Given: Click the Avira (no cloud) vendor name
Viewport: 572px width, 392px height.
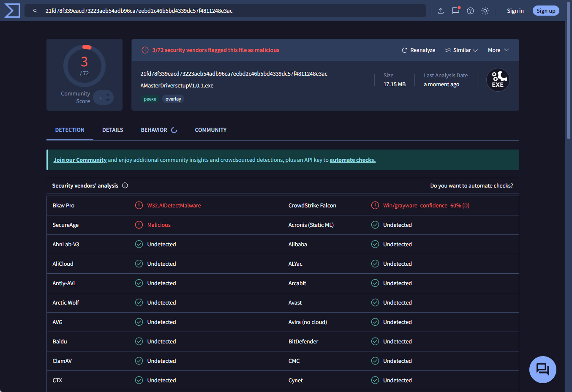Looking at the screenshot, I should pos(308,322).
